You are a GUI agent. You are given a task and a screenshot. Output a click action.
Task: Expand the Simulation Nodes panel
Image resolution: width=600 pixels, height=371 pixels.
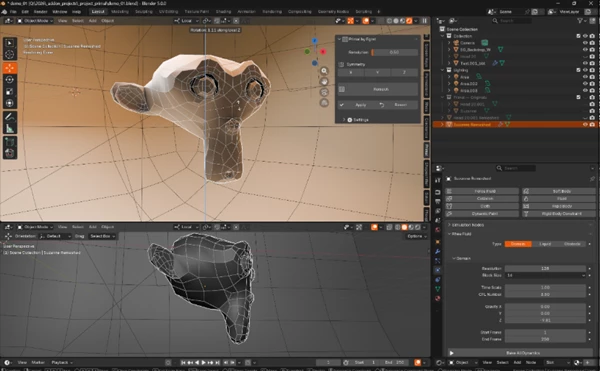tap(449, 225)
